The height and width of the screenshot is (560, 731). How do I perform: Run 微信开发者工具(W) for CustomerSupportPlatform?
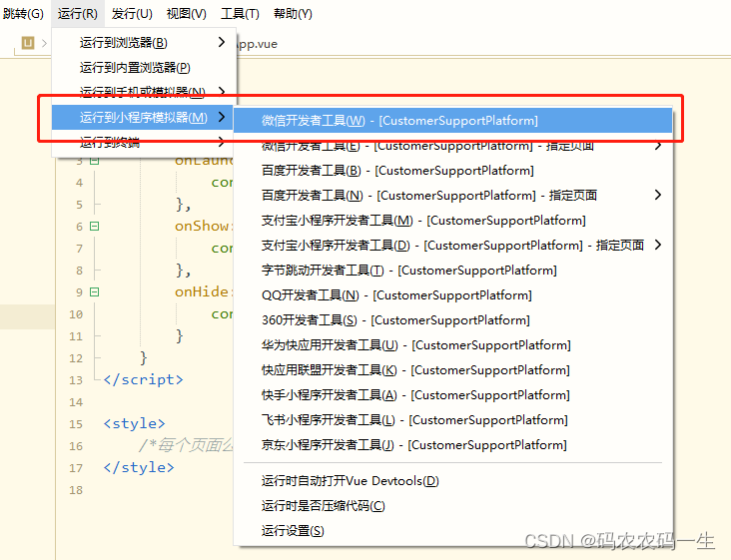click(x=452, y=121)
